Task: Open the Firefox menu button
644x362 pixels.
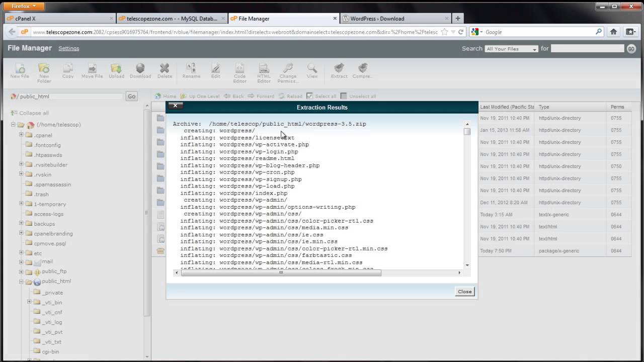Action: pyautogui.click(x=24, y=6)
